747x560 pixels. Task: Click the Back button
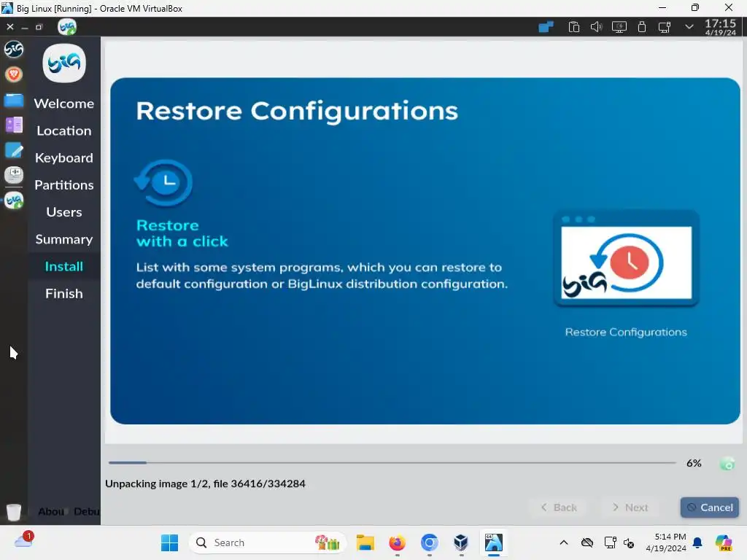tap(559, 507)
